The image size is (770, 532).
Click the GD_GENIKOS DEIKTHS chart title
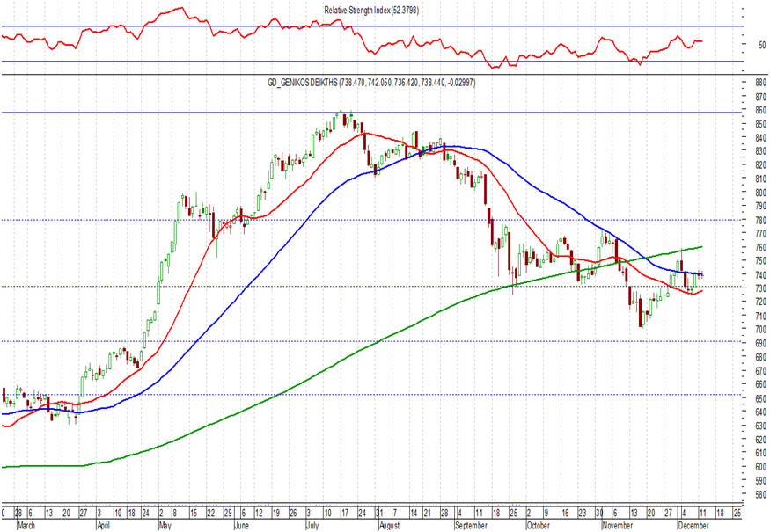[371, 83]
